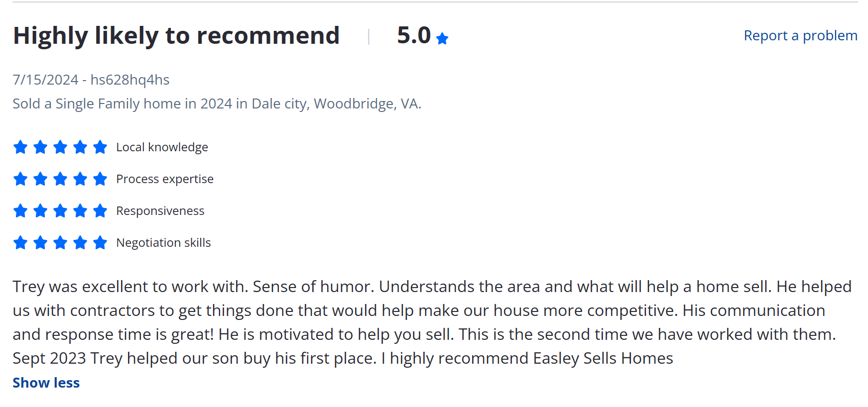Screen dimensions: 868x407
Task: Click the blue star beside 5.0 rating
Action: 442,38
